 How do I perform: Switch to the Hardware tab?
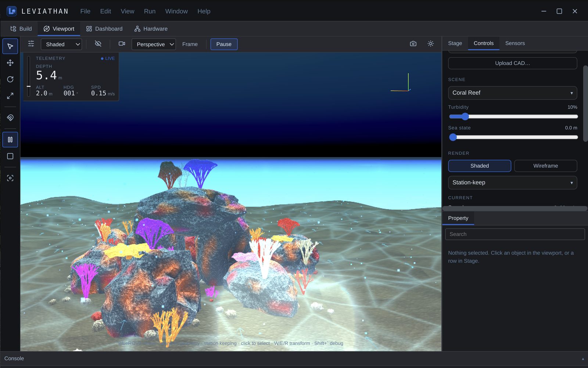pyautogui.click(x=151, y=29)
